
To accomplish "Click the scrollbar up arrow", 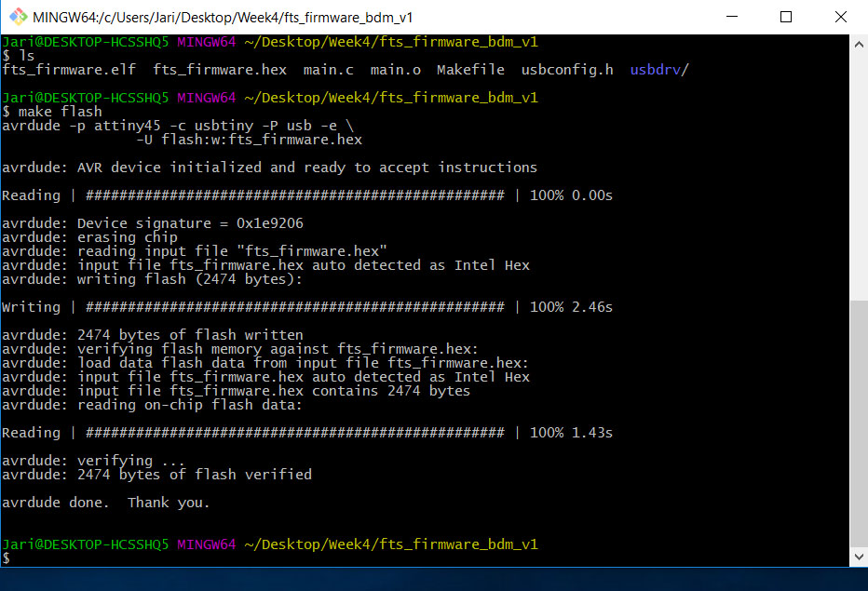I will [x=859, y=45].
